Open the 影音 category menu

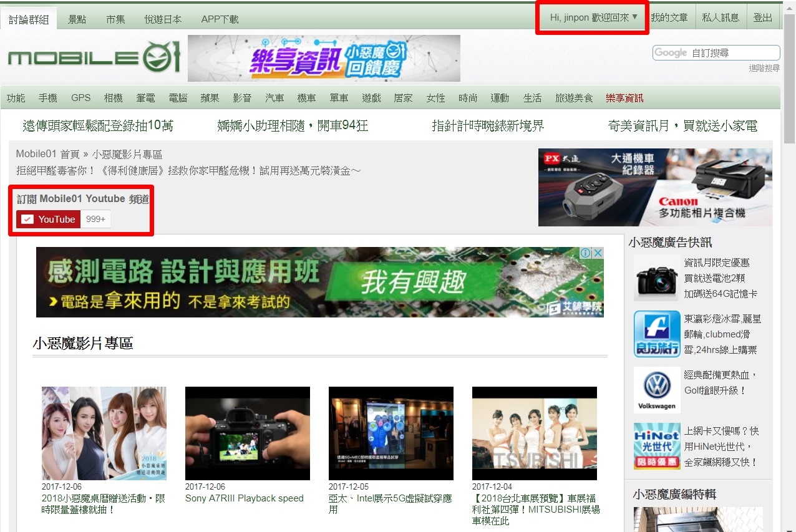[242, 98]
